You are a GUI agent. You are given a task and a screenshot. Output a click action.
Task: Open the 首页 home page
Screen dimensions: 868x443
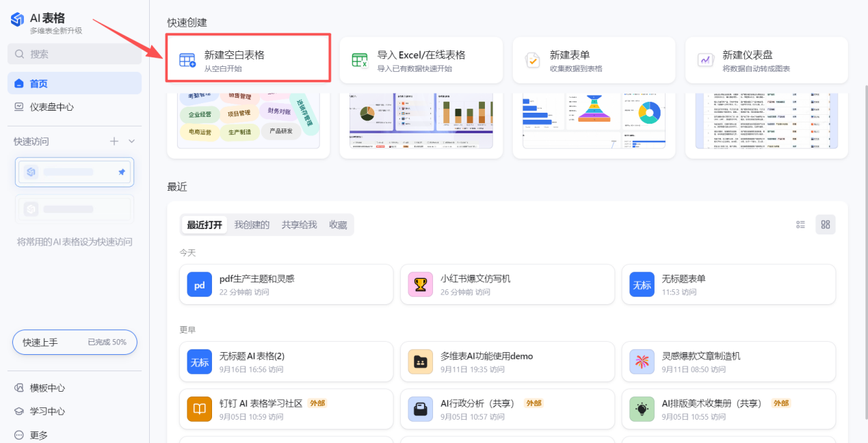pyautogui.click(x=75, y=83)
